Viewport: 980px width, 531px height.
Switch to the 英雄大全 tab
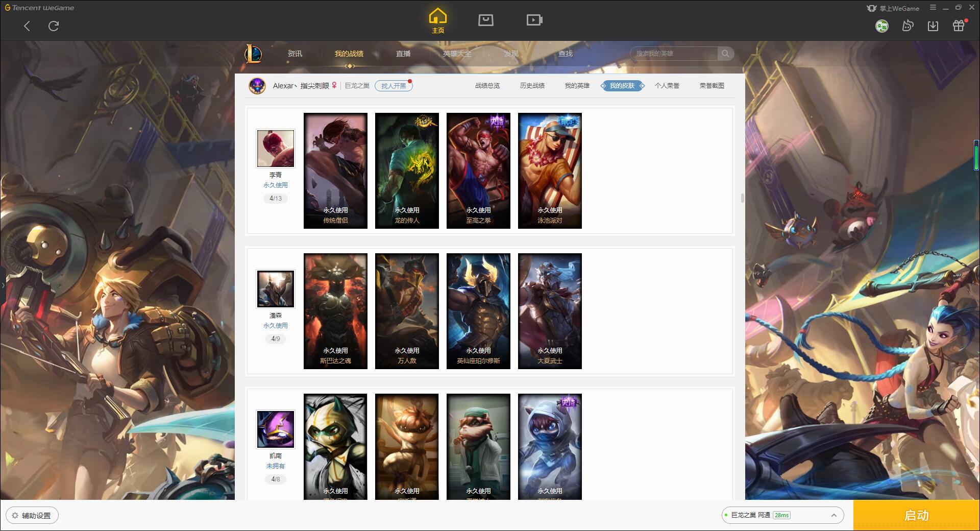point(457,54)
